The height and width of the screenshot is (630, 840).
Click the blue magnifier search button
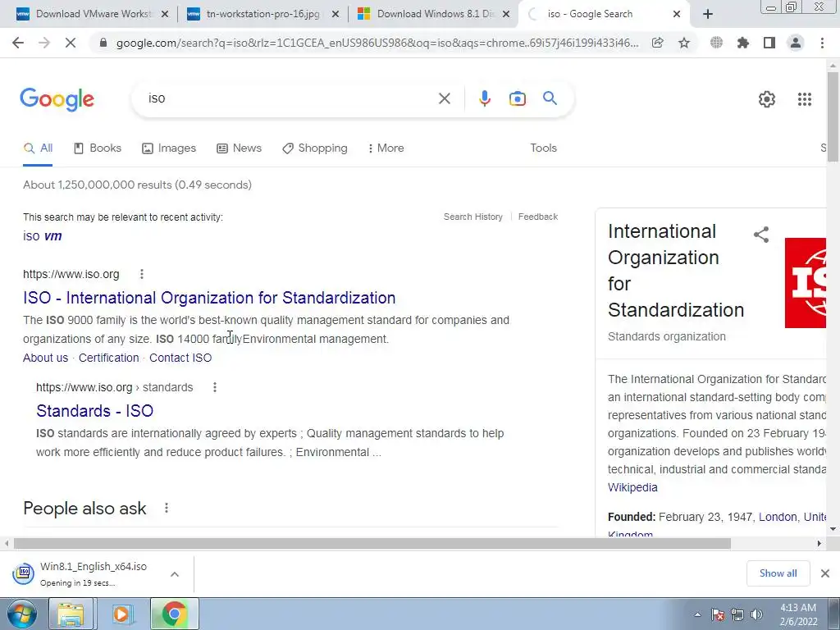[x=550, y=98]
